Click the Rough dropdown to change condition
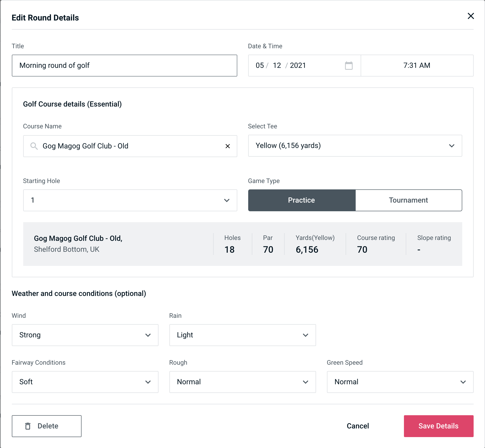This screenshot has width=485, height=448. [242, 382]
